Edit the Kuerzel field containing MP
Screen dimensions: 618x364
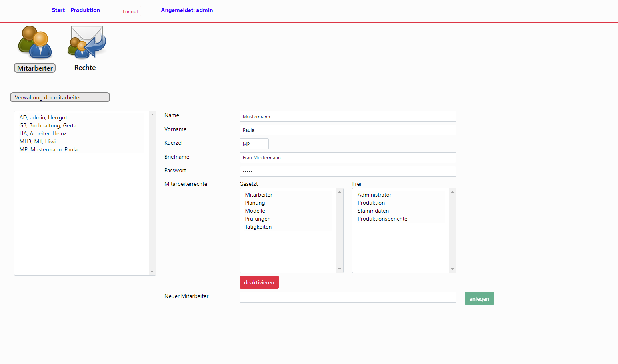click(x=254, y=144)
